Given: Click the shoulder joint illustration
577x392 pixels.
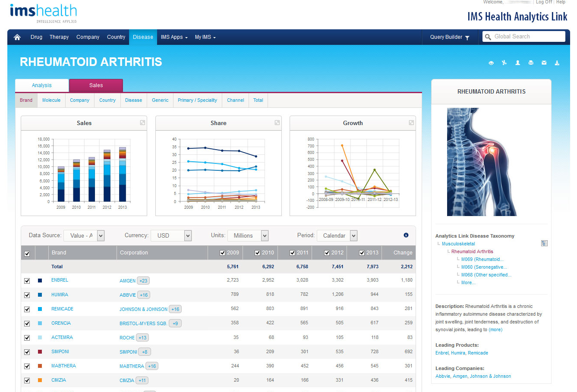Looking at the screenshot, I should (x=482, y=162).
